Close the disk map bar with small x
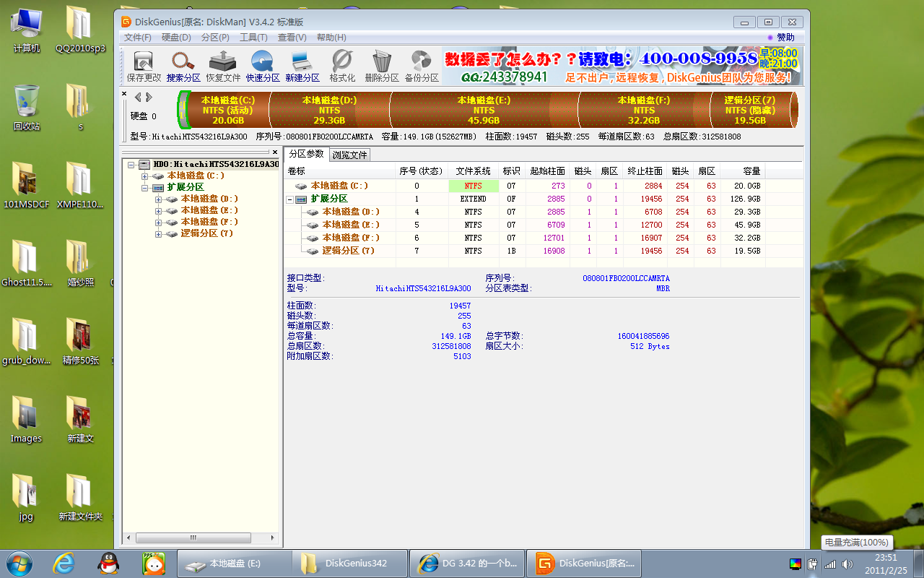 (x=123, y=94)
